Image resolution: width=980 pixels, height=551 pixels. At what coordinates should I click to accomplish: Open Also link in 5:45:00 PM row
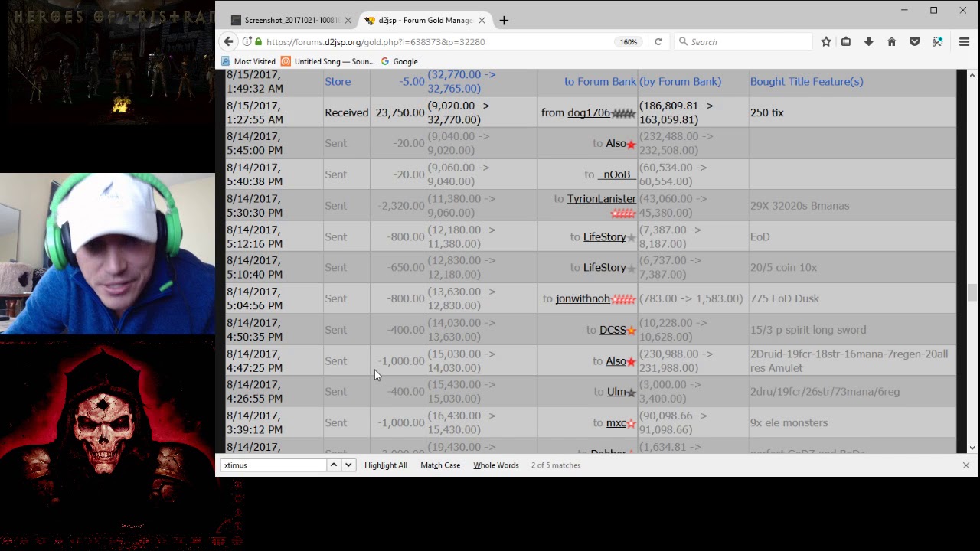click(616, 143)
